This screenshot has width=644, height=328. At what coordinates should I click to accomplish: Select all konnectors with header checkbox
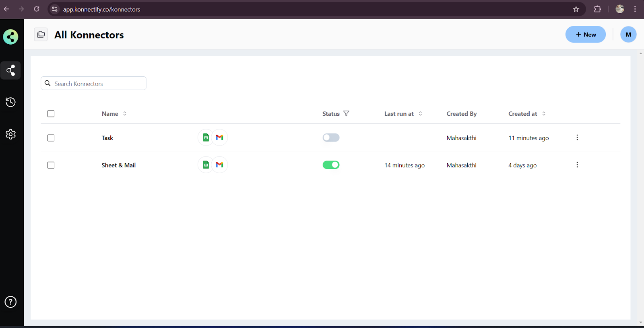pyautogui.click(x=51, y=114)
